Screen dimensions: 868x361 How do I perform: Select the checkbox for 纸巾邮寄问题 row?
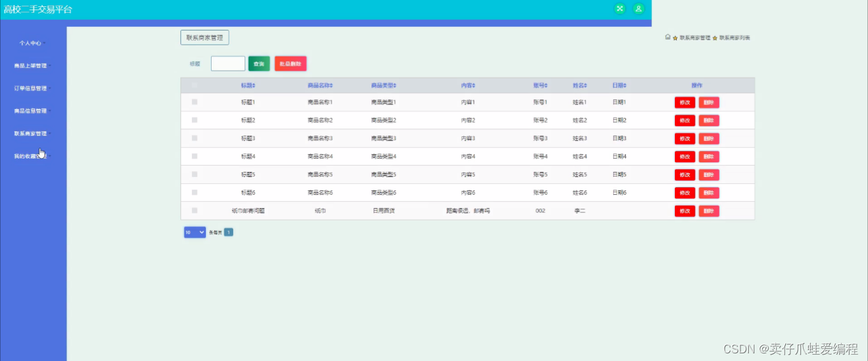tap(194, 210)
